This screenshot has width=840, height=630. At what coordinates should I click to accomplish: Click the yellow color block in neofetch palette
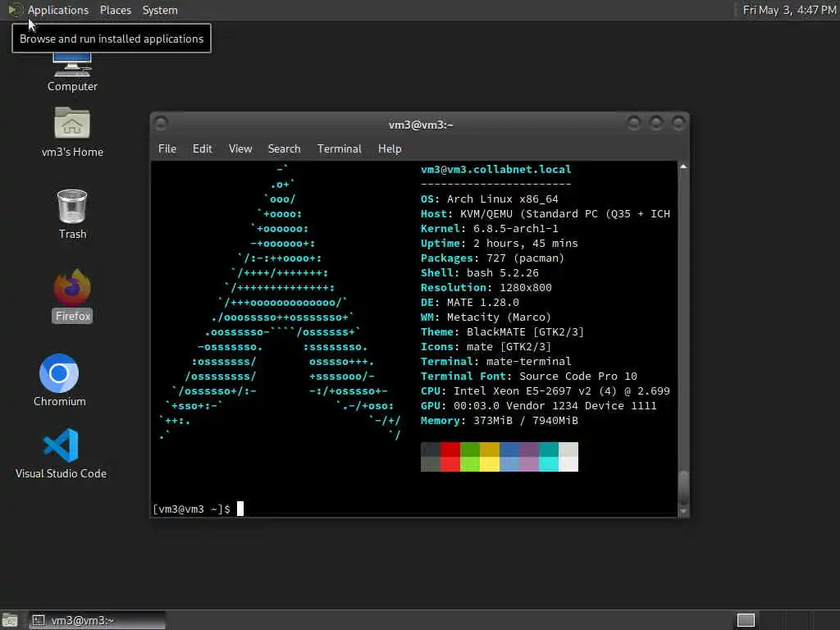490,456
